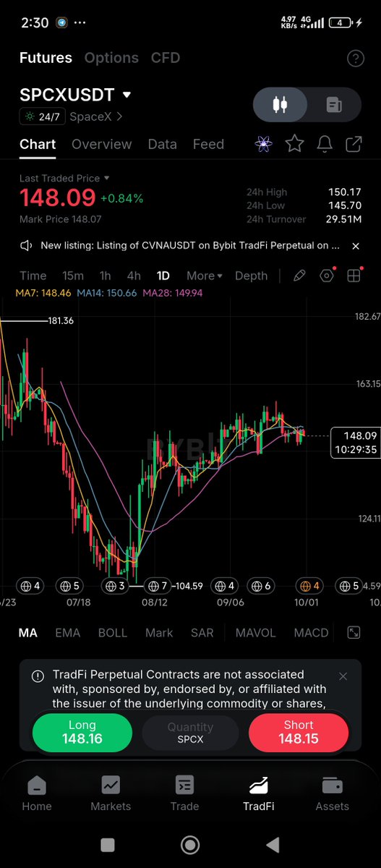
Task: Open the AI atom analysis icon
Action: click(263, 144)
